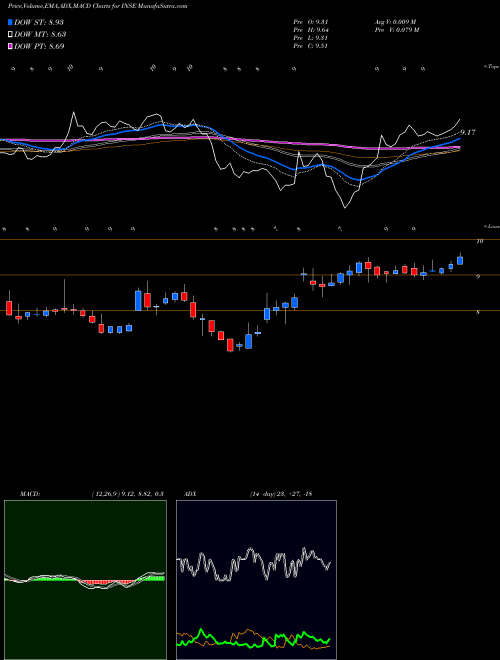Click the '10' price axis label
The height and width of the screenshot is (660, 500).
[479, 241]
